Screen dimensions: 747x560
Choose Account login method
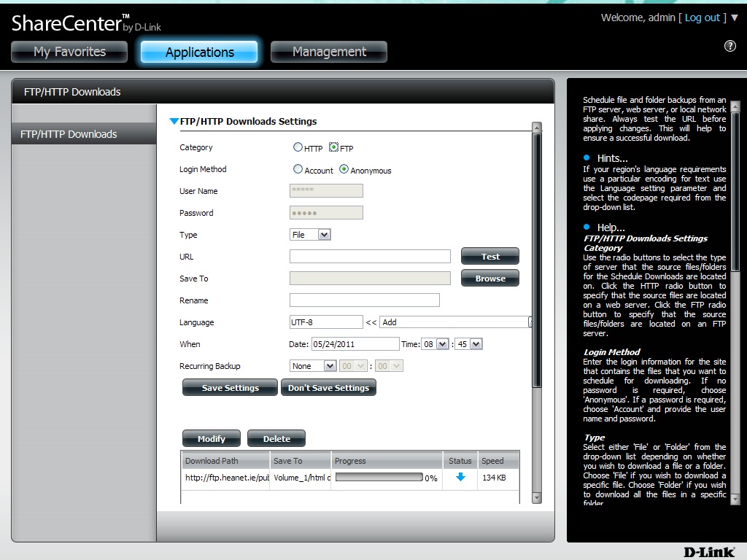(298, 169)
